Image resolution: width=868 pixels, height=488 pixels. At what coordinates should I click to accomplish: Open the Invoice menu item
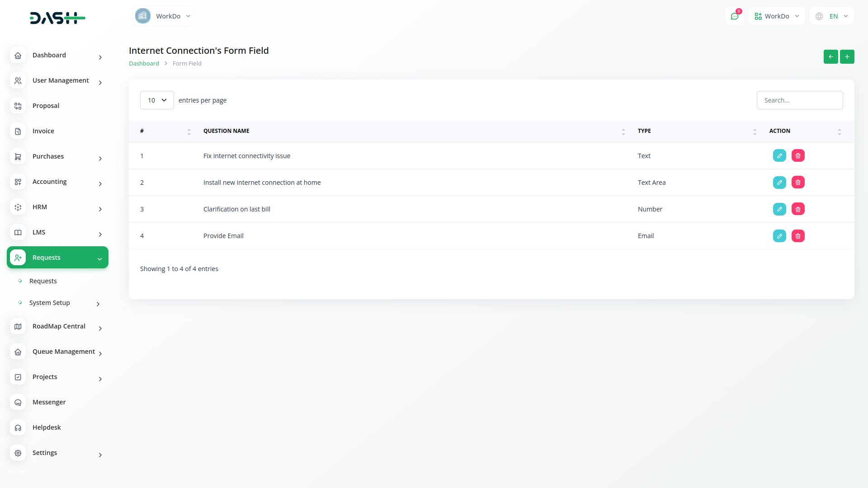coord(43,131)
